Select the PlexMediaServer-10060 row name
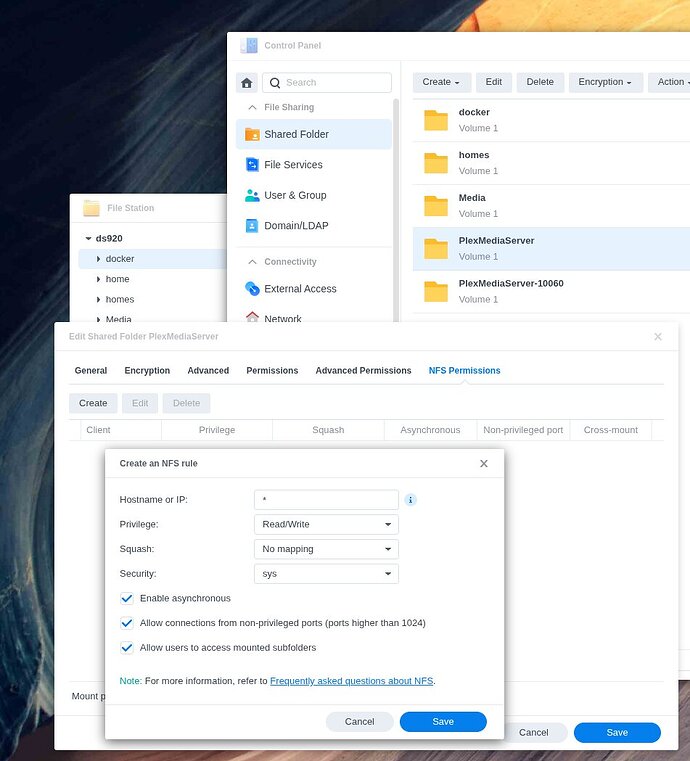Image resolution: width=690 pixels, height=761 pixels. click(x=511, y=283)
